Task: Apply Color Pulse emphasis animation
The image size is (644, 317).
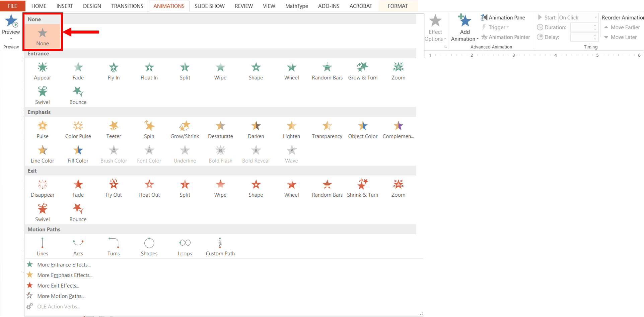Action: (x=78, y=130)
